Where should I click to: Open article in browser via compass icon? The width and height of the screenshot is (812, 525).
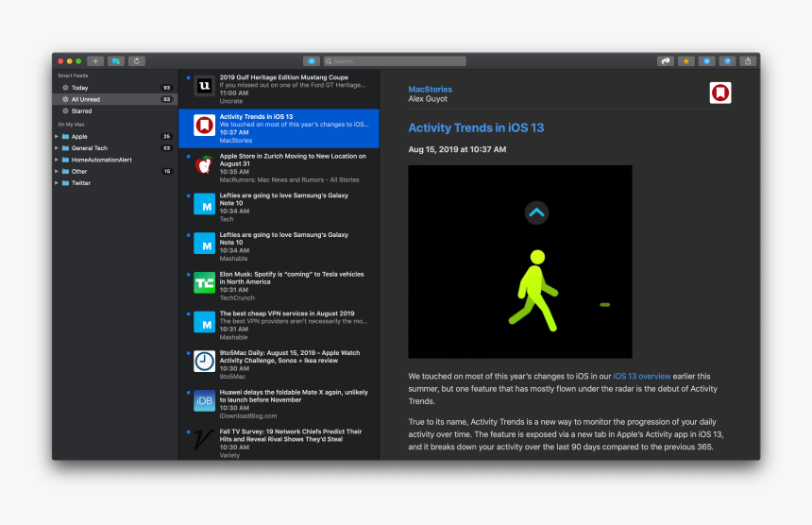[x=728, y=61]
